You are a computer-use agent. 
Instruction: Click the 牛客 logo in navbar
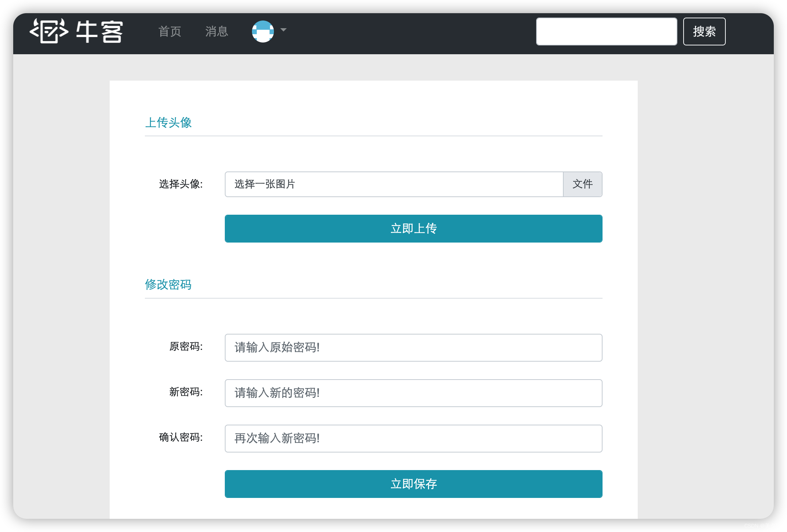click(x=76, y=31)
